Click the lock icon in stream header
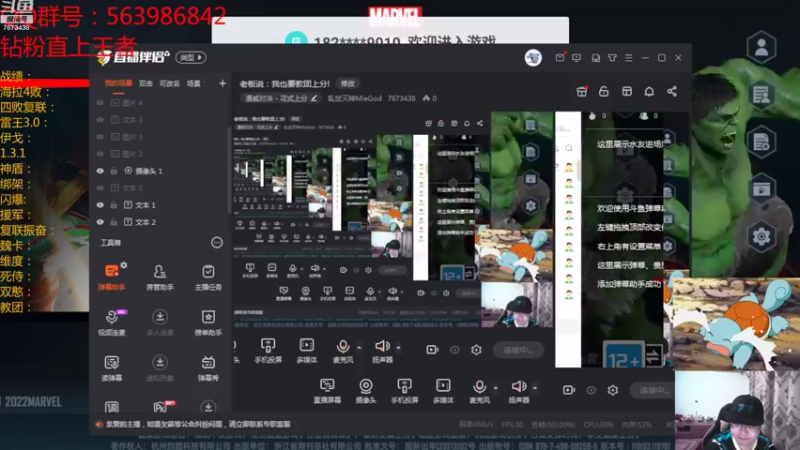This screenshot has height=450, width=800. coord(604,91)
